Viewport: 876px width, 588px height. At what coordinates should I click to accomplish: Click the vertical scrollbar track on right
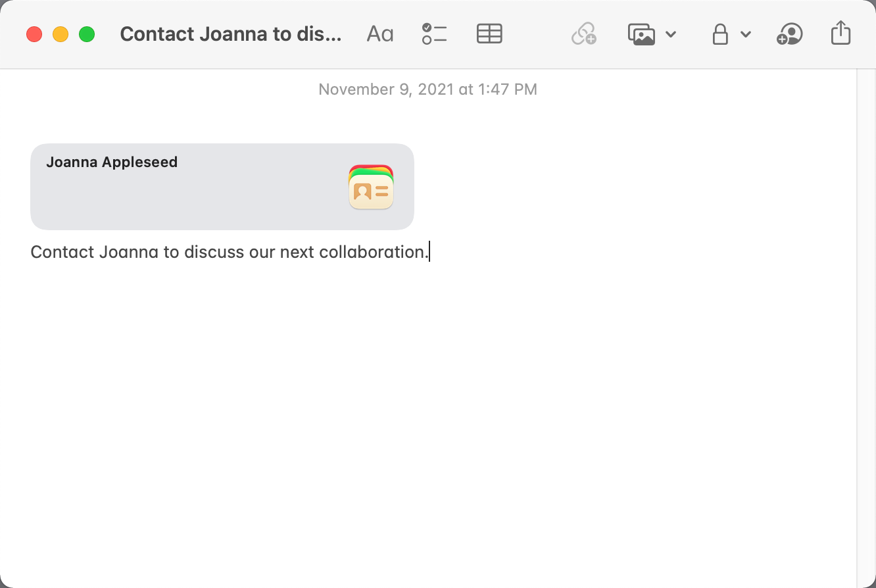pyautogui.click(x=865, y=329)
